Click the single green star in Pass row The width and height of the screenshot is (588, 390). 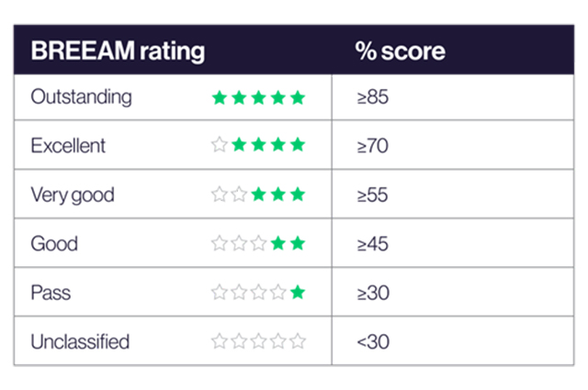tap(298, 292)
